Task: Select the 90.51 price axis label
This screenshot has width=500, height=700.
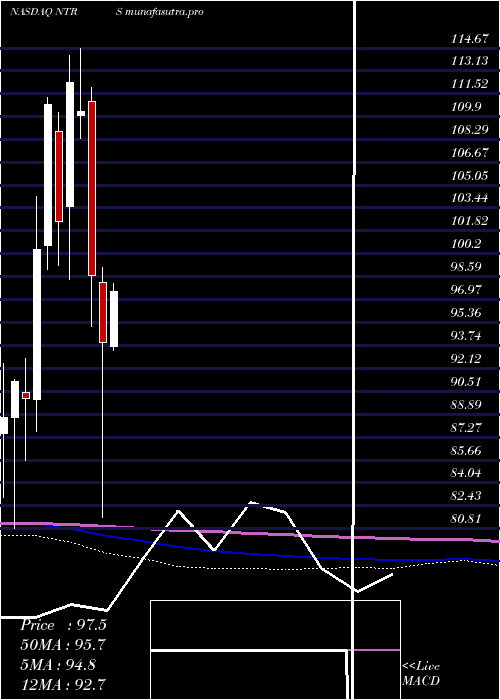Action: (x=467, y=382)
